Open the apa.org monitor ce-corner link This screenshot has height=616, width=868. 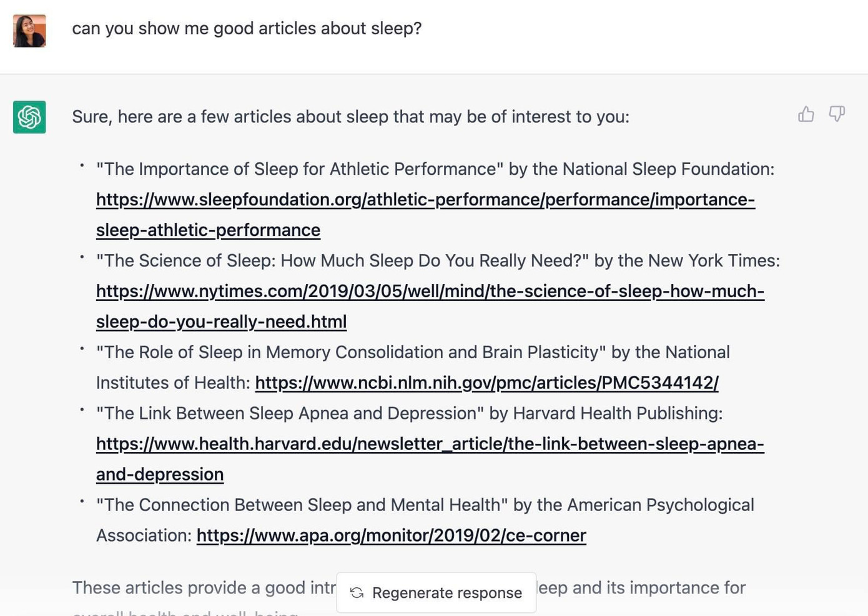pos(391,535)
